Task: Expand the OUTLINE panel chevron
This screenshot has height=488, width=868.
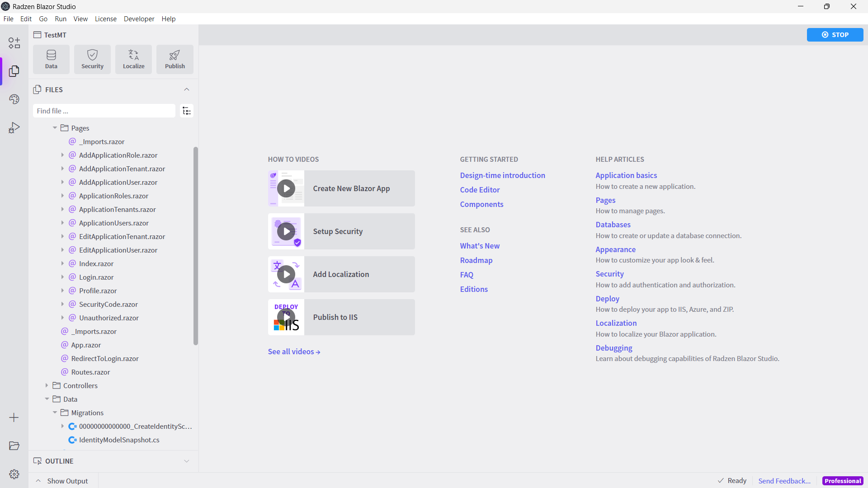Action: tap(187, 461)
